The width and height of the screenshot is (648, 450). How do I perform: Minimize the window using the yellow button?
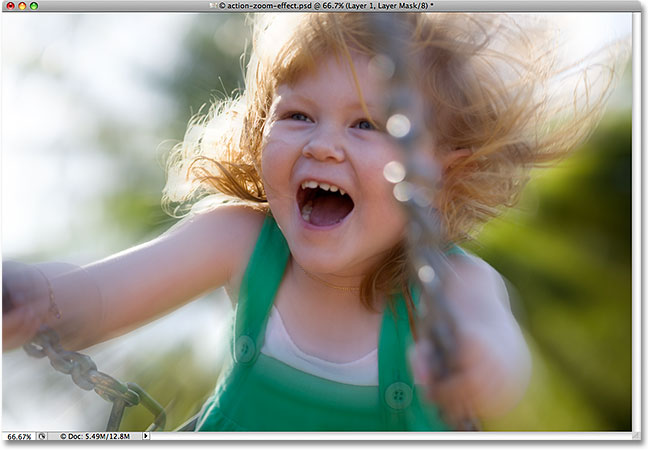21,6
